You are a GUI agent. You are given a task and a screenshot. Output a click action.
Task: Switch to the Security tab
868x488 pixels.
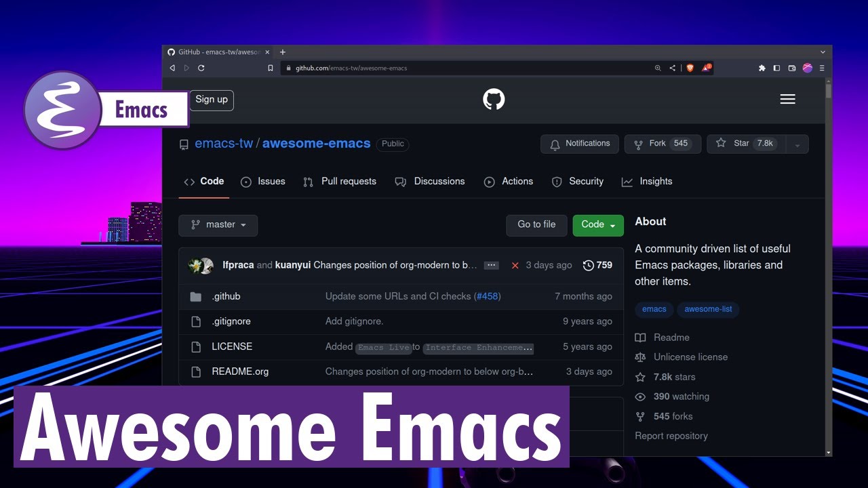(x=578, y=182)
